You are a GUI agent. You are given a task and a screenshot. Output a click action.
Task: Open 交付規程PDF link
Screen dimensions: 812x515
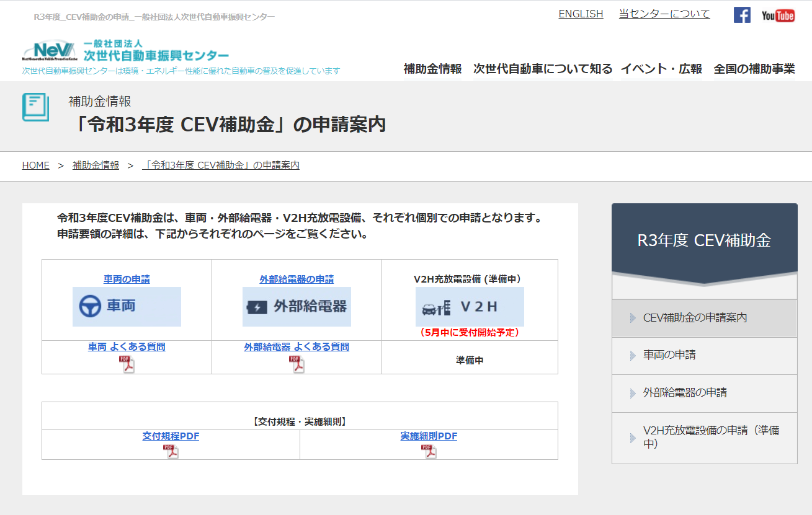pos(171,436)
